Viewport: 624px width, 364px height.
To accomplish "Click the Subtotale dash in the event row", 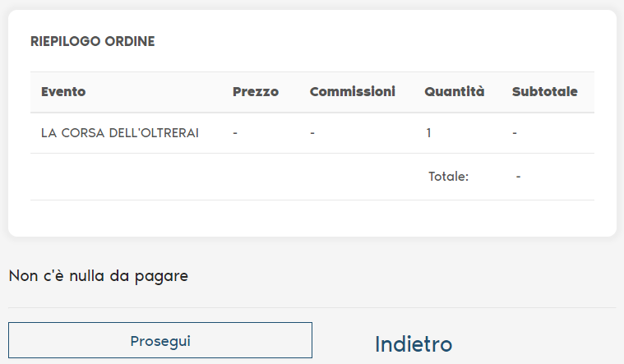I will 515,132.
